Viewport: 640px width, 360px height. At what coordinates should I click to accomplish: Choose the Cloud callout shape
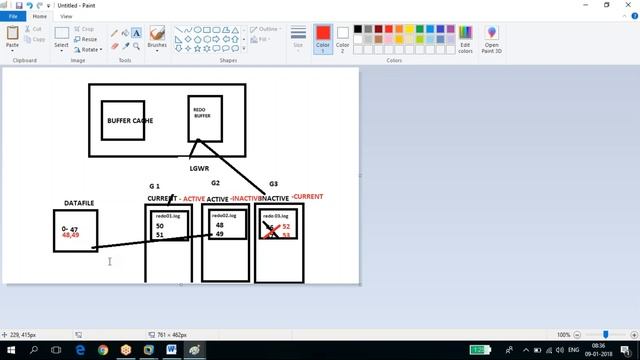235,49
